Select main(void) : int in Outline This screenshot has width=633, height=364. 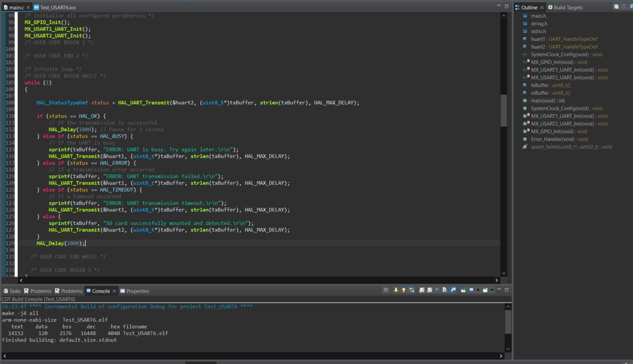point(547,101)
